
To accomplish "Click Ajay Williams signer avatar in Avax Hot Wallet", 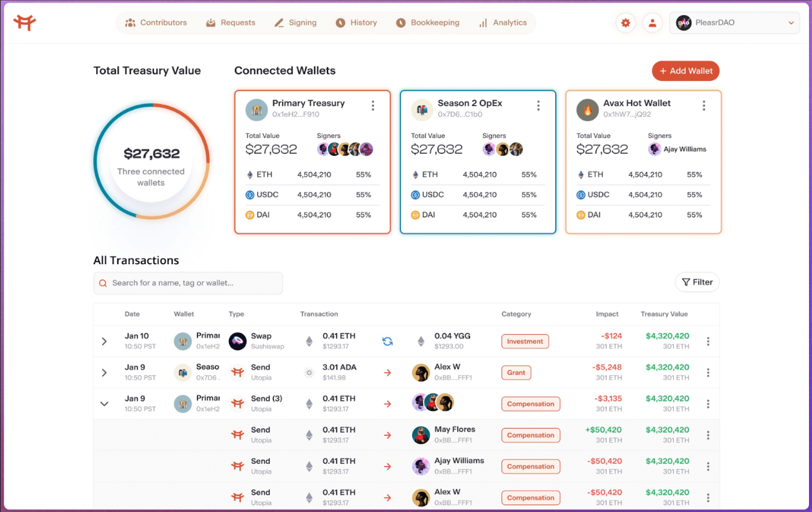I will (654, 149).
